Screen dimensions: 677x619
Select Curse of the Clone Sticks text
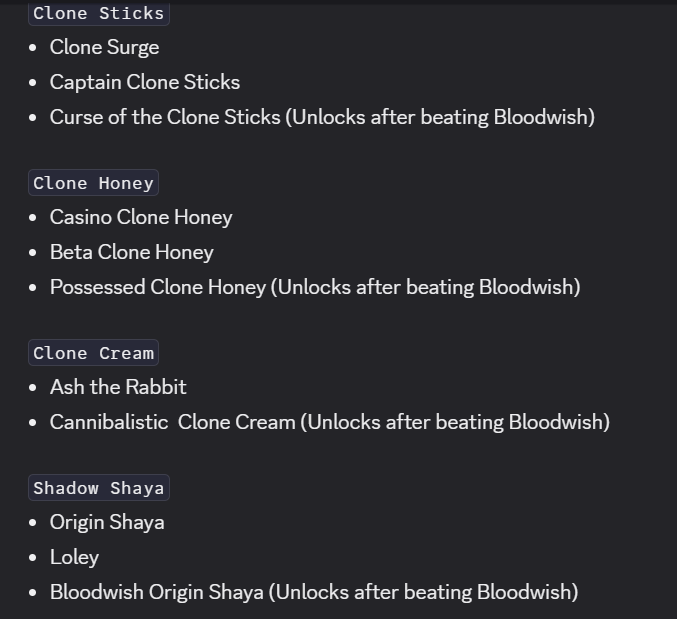point(165,117)
